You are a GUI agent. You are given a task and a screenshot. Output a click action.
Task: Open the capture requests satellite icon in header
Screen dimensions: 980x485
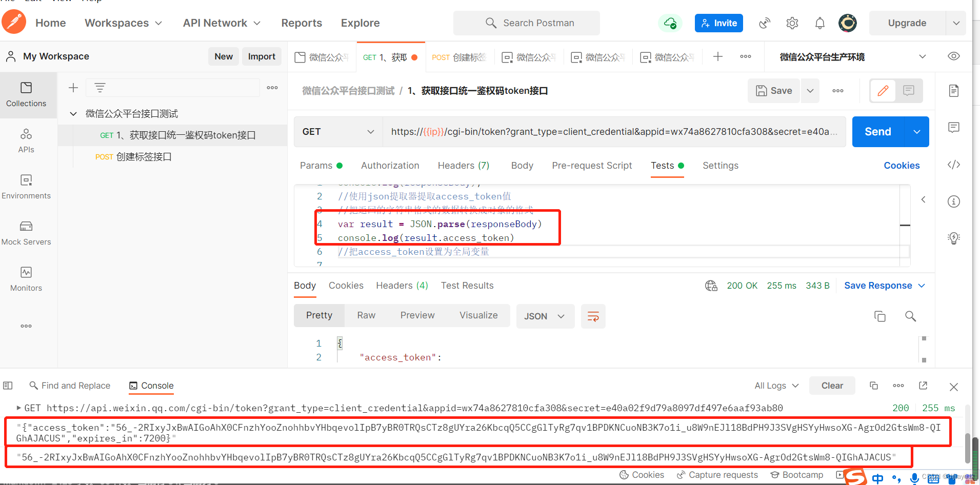(x=765, y=23)
